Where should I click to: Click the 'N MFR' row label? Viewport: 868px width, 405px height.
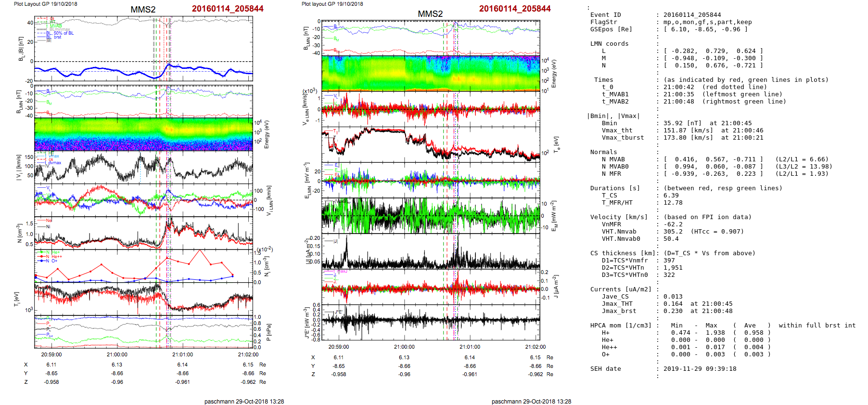pos(612,174)
